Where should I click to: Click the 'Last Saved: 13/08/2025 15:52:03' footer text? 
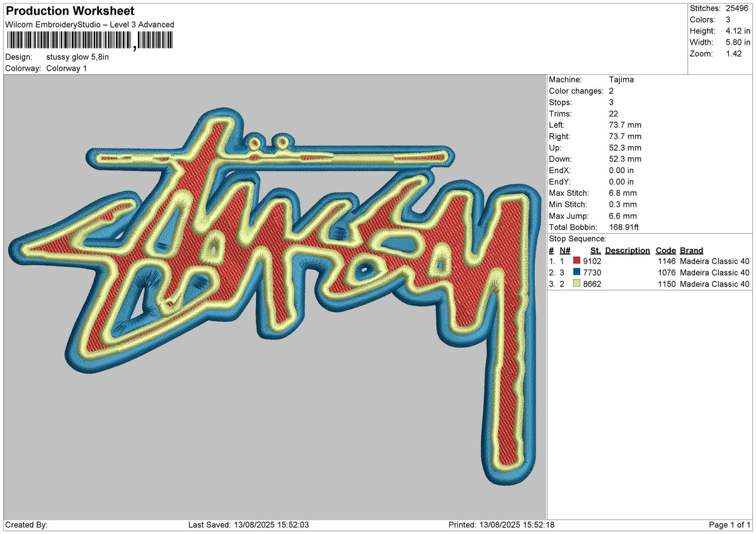248,525
